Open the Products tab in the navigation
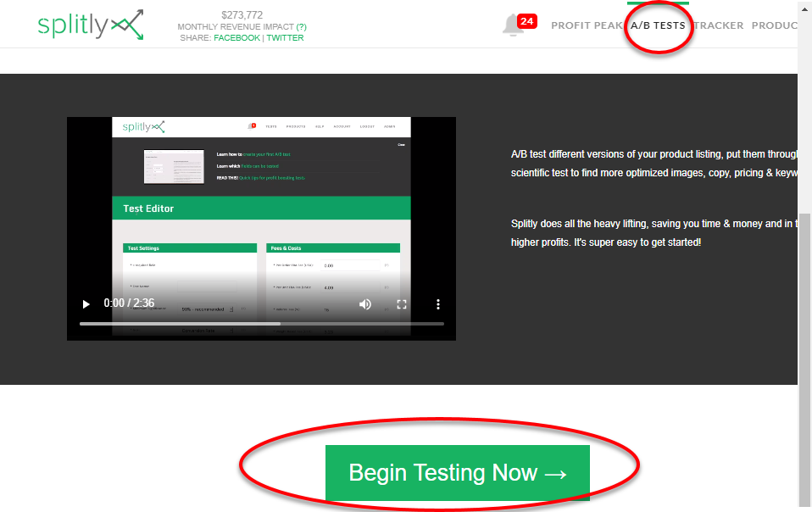The width and height of the screenshot is (812, 512). [775, 25]
